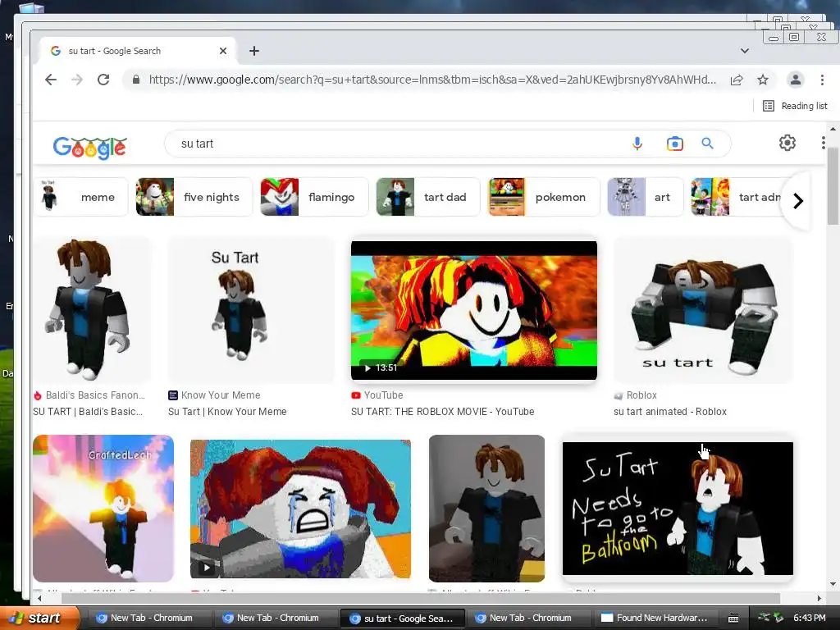Screen dimensions: 840x630
Task: Click the horizontal scrollbar right arrow
Action: 819,598
